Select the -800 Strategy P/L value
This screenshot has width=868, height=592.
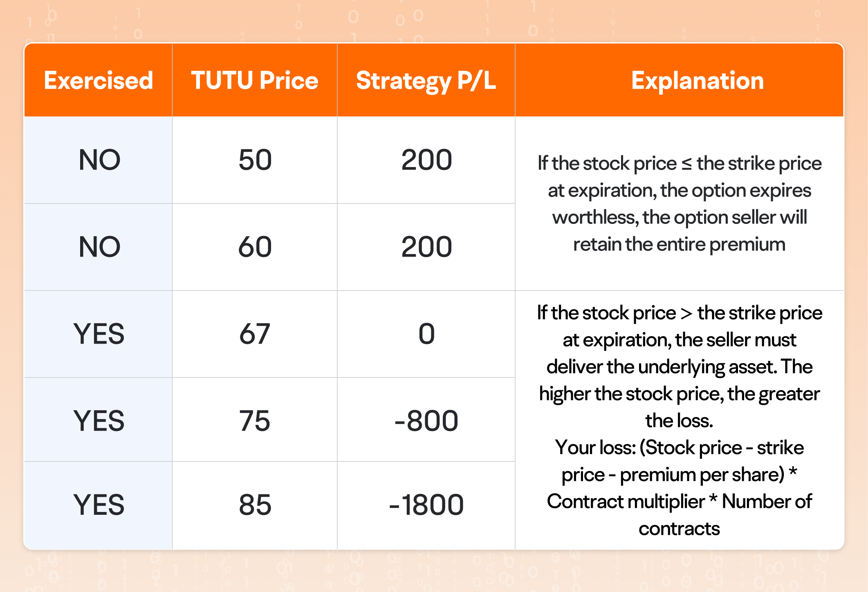pos(426,421)
